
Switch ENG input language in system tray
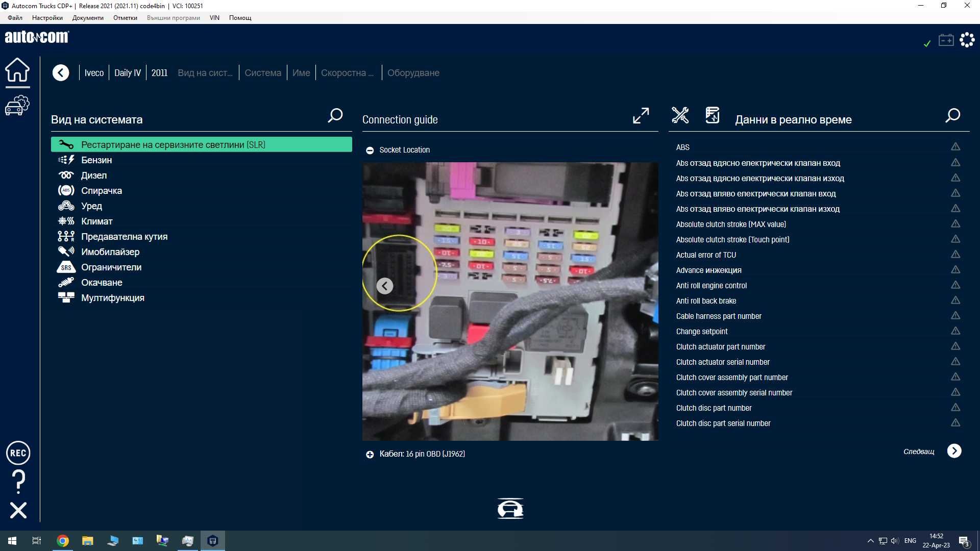[910, 541]
